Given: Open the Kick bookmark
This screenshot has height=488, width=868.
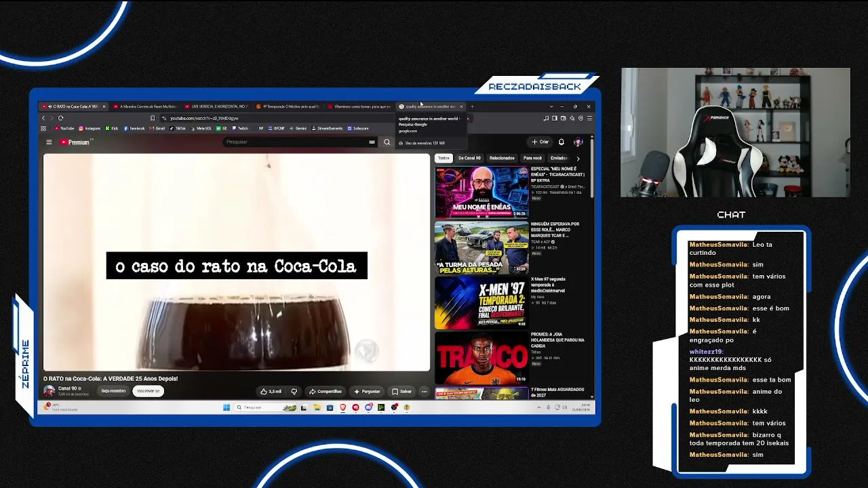Looking at the screenshot, I should [112, 128].
